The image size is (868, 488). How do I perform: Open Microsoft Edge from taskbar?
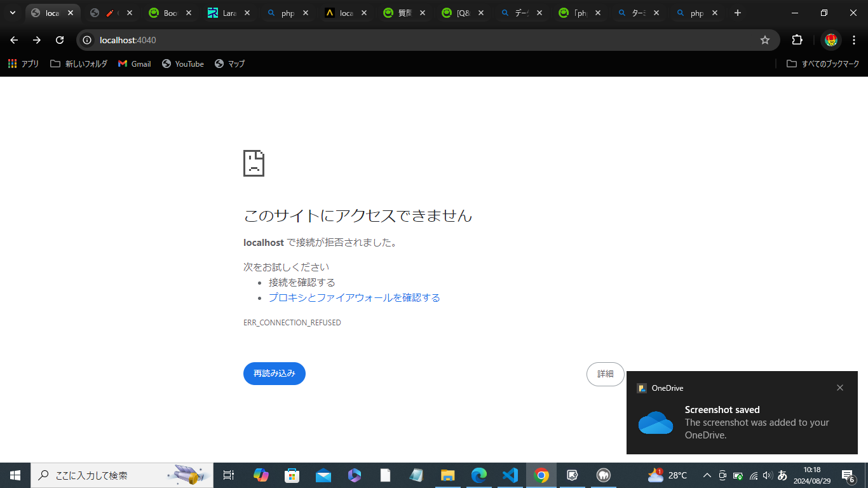[x=479, y=475]
